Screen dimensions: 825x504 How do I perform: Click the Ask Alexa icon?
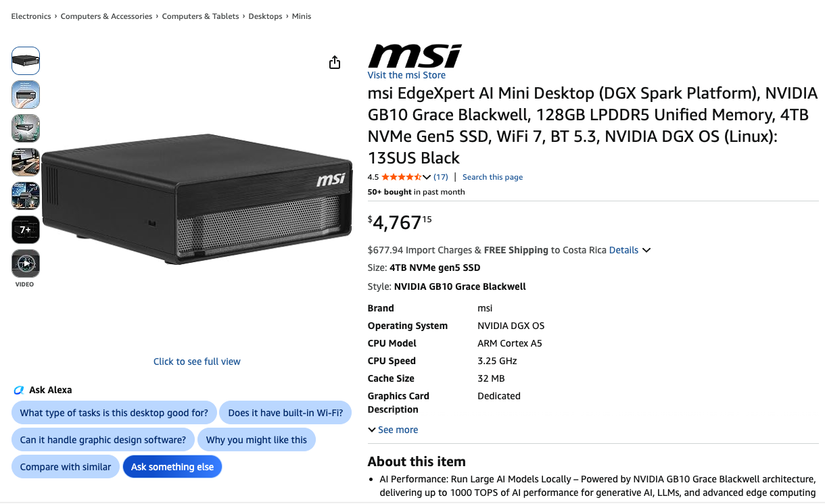(x=19, y=390)
